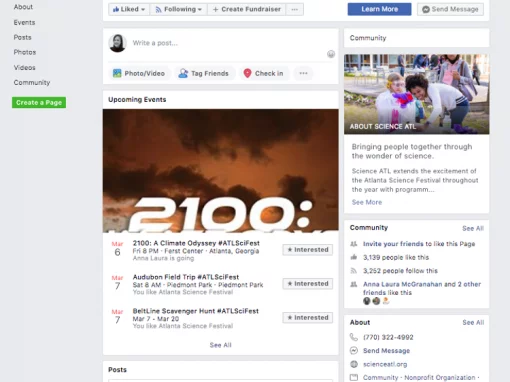Click the profile picture in post composer
This screenshot has height=382, width=510.
pyautogui.click(x=117, y=43)
